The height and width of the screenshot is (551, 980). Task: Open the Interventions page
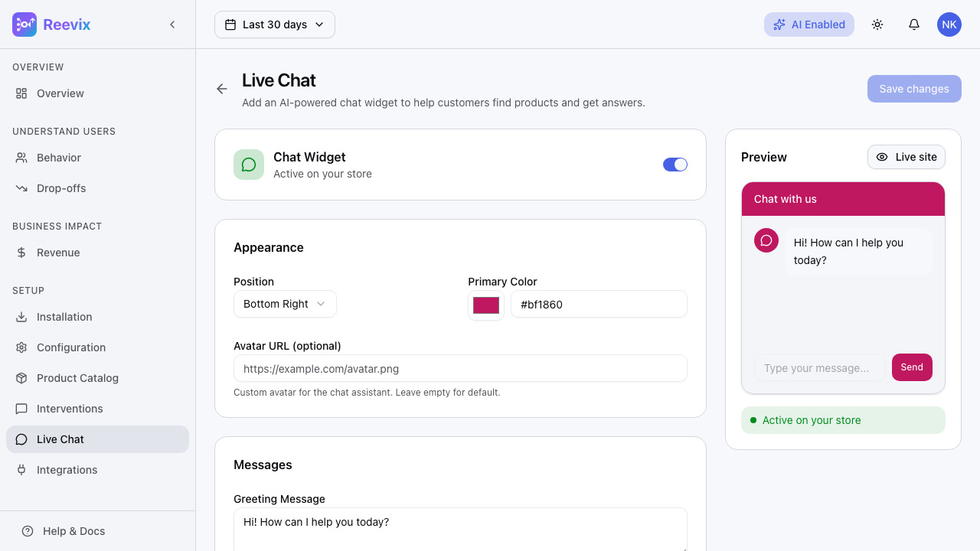(97, 409)
